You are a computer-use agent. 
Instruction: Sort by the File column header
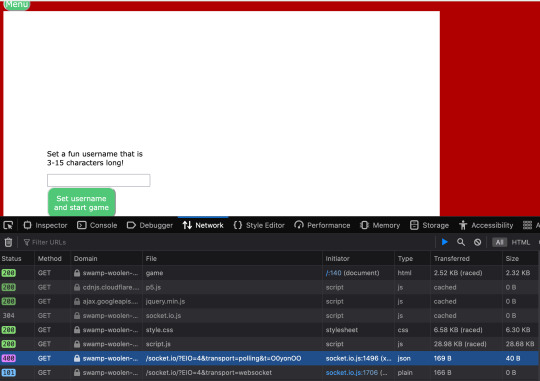click(232, 259)
